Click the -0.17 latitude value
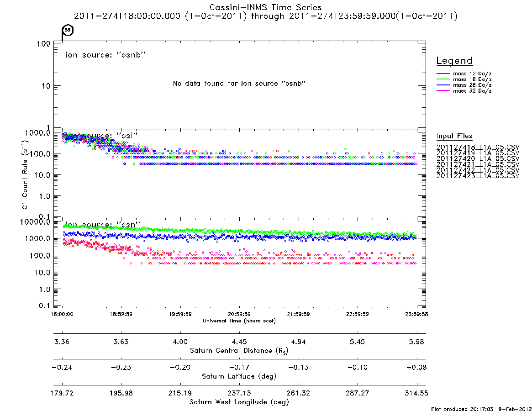Screen dimensions: 532x411 (239, 368)
